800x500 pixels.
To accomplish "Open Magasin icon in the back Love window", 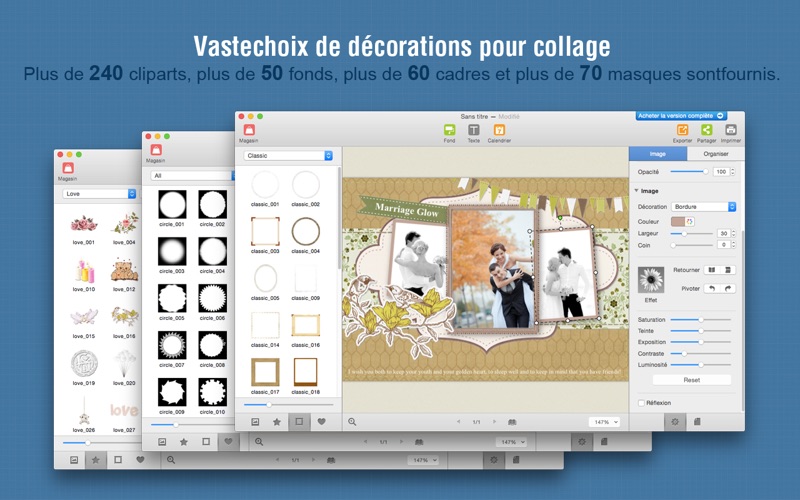I will [x=68, y=168].
